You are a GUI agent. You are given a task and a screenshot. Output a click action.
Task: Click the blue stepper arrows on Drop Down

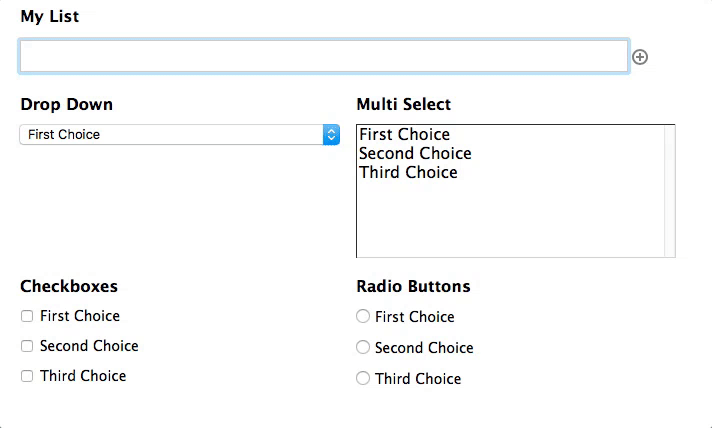tap(331, 134)
